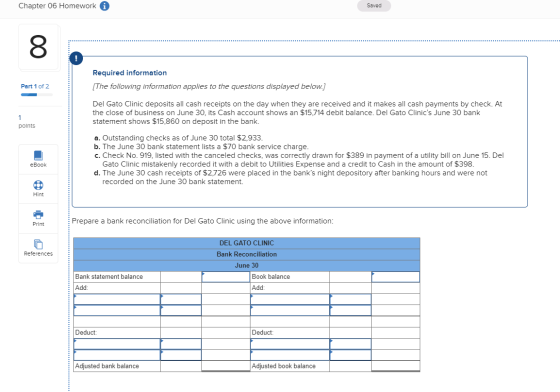Open the Hint lifesaver icon
Viewport: 560px width, 392px height.
(x=38, y=189)
